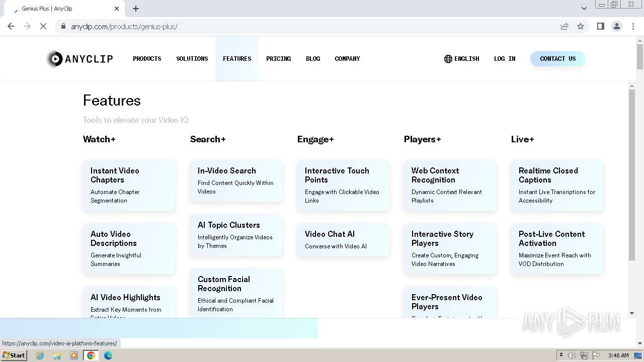The image size is (644, 362).
Task: Open Realtime Closed Captions card
Action: pyautogui.click(x=557, y=185)
